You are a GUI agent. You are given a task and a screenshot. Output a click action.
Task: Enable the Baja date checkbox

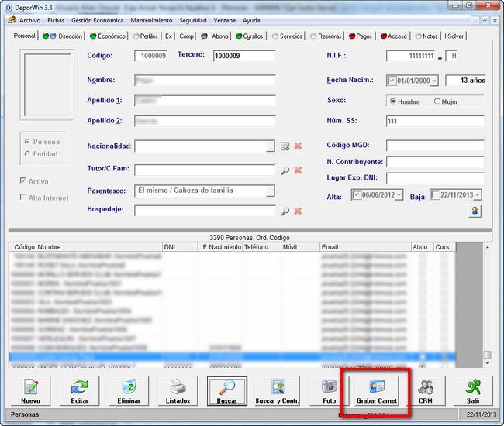[x=435, y=194]
